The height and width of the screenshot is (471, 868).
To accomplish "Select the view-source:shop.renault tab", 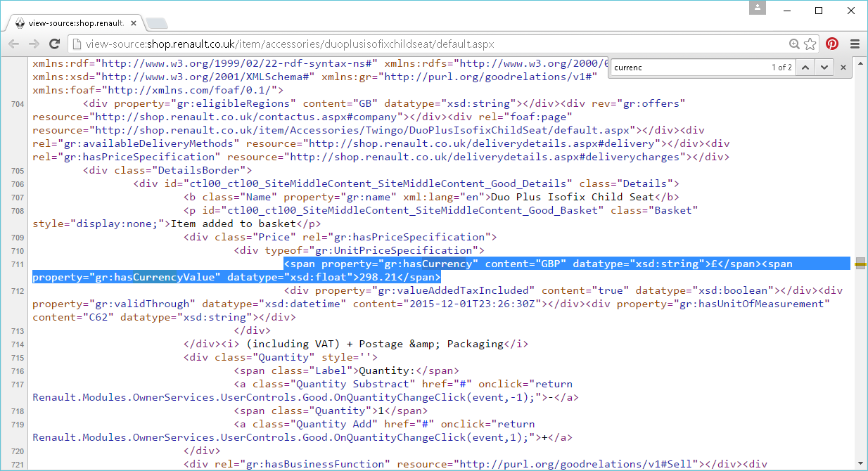I will pos(77,22).
